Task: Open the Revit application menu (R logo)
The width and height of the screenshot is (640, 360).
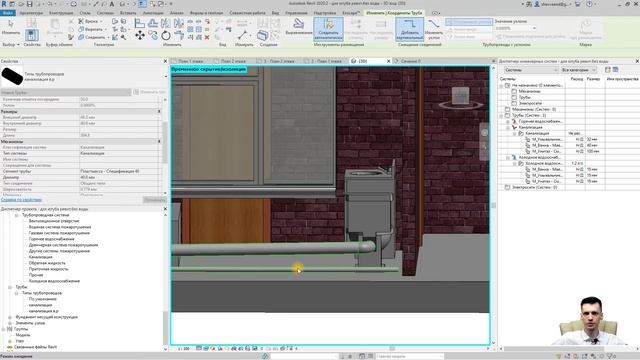Action: point(4,4)
